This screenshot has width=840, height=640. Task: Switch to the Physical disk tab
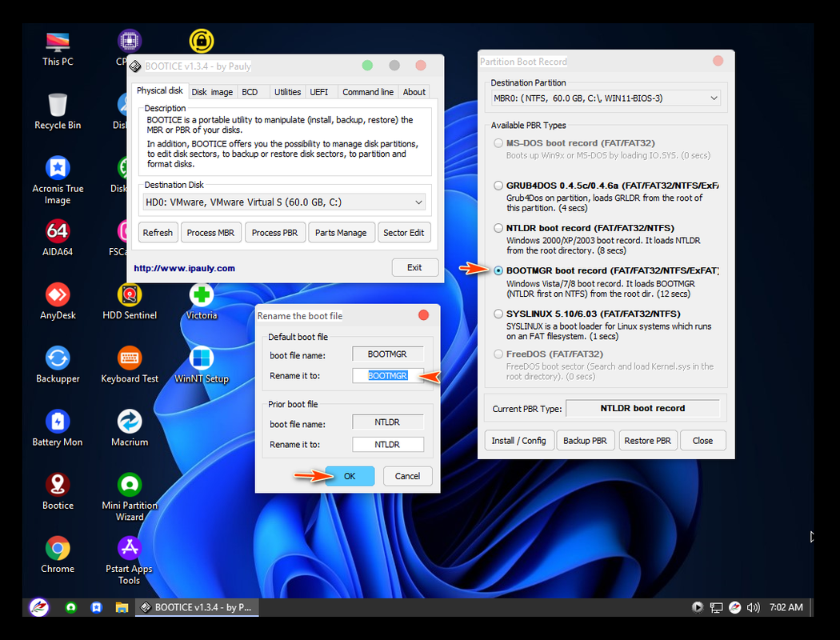[160, 90]
